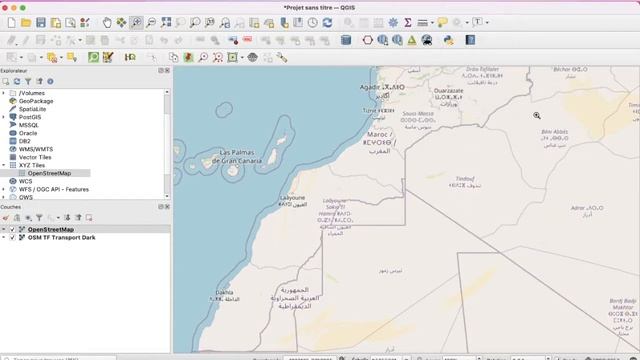Filter the Explorateur browser tree
Image resolution: width=640 pixels, height=360 pixels.
[28, 82]
